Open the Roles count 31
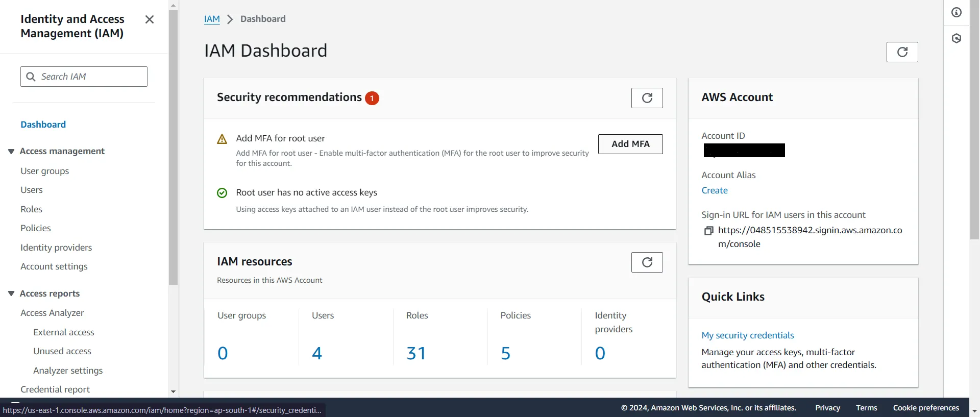 point(416,353)
